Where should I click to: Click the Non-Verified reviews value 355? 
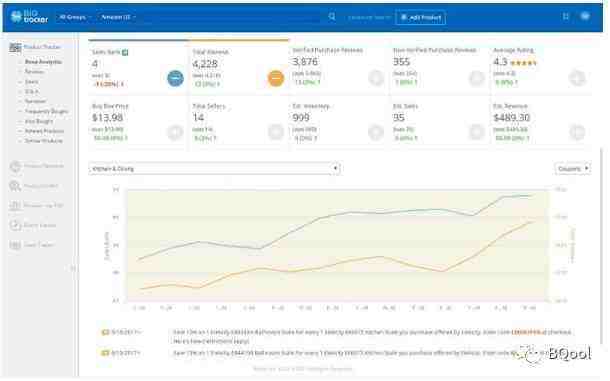tap(401, 62)
